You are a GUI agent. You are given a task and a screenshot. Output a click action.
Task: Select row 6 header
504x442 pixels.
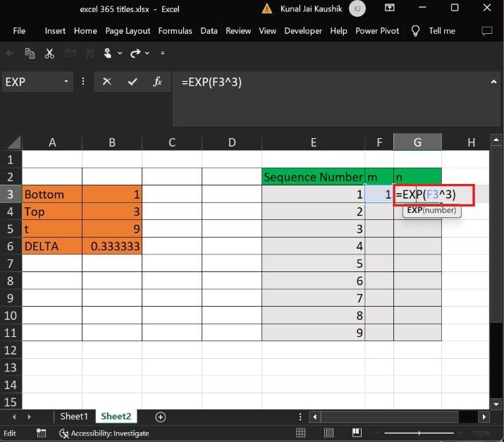(x=11, y=246)
